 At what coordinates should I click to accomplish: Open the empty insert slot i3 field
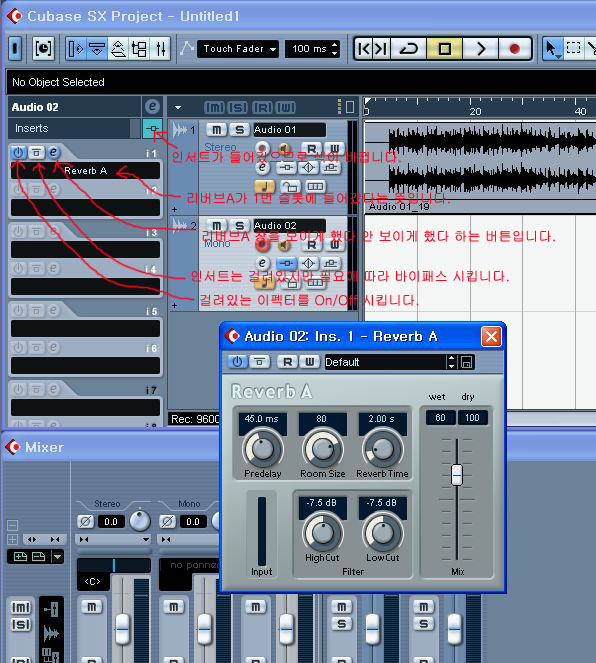pyautogui.click(x=85, y=249)
